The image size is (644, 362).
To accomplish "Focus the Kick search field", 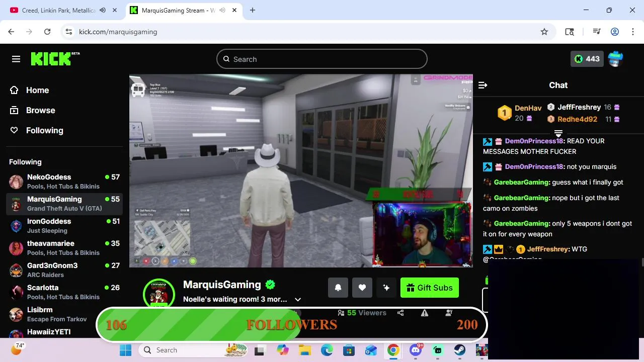I will click(322, 59).
